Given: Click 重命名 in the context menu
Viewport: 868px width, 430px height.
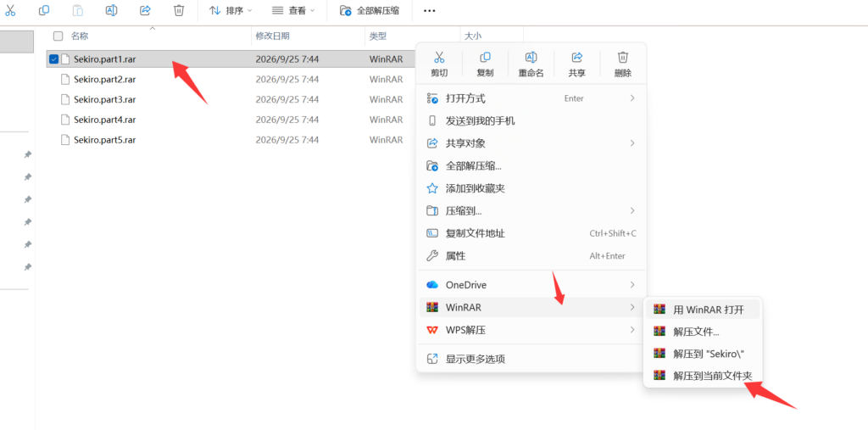Looking at the screenshot, I should coord(531,64).
